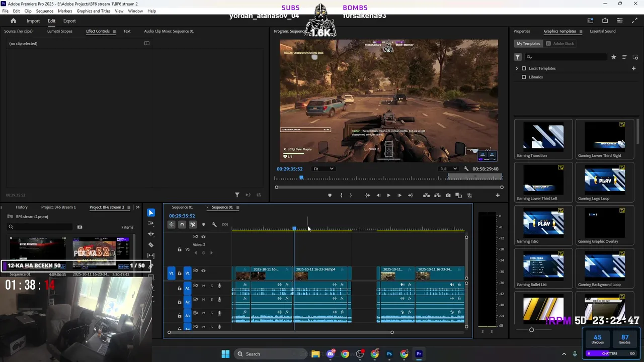The image size is (644, 362).
Task: Open sort options in Graphics Templates
Action: point(624,57)
